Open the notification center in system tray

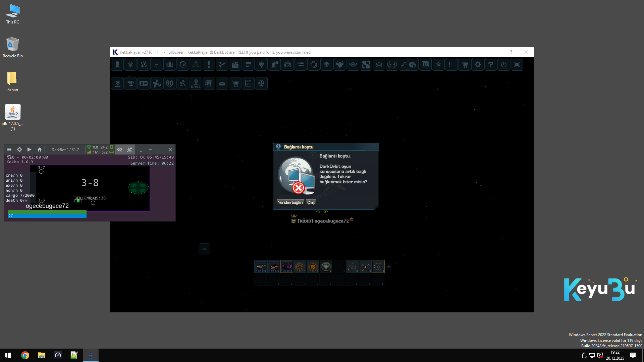click(x=633, y=355)
